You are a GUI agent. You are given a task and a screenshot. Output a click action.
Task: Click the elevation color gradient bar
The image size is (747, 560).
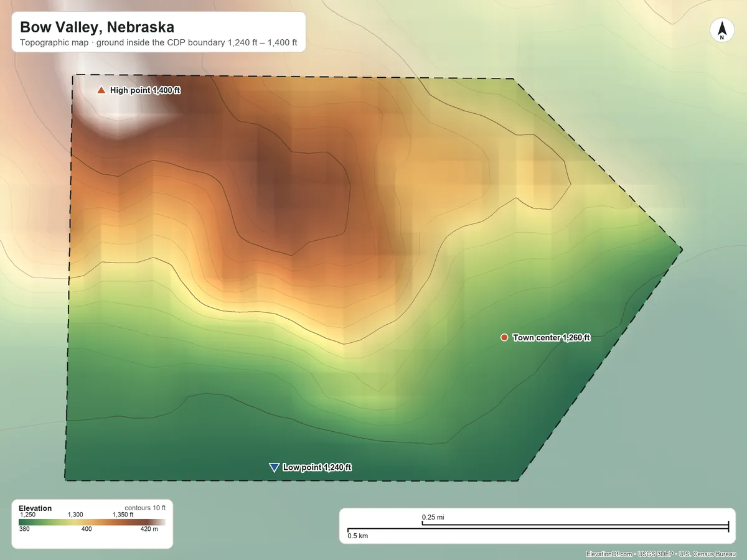92,522
